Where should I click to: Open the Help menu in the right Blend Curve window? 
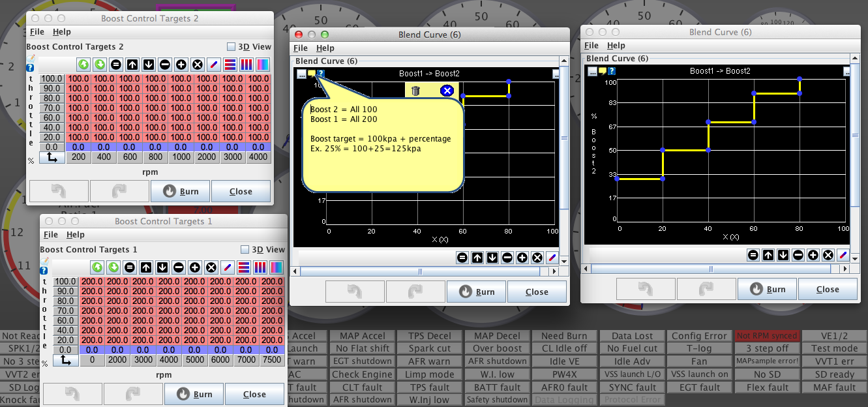[x=616, y=46]
